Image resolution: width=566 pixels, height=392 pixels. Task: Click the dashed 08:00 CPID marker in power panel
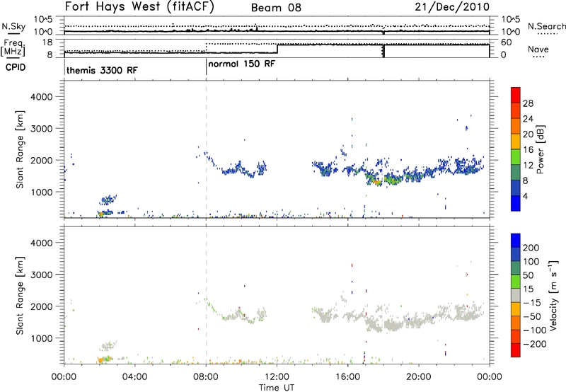[x=206, y=149]
